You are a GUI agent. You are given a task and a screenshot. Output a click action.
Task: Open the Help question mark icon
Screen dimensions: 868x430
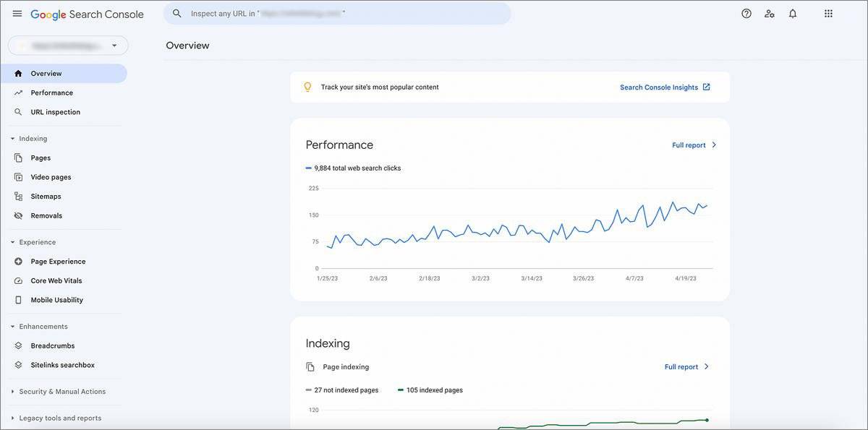pos(746,14)
